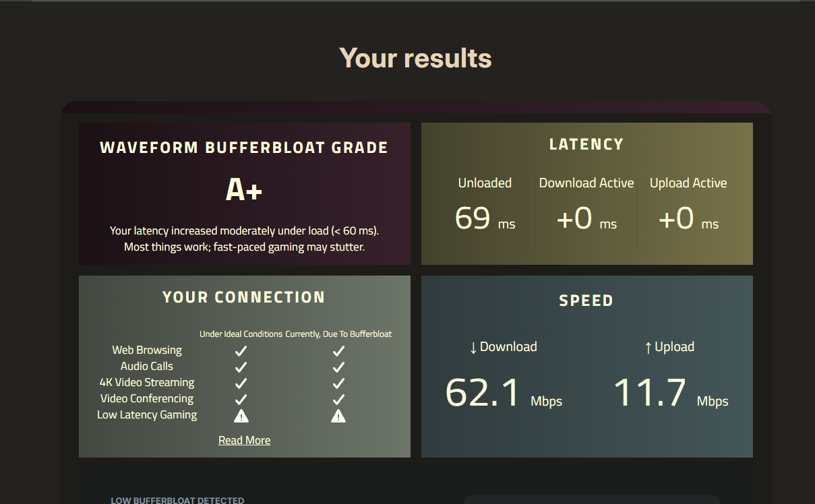
Task: Click the Download label with down arrow
Action: click(504, 347)
